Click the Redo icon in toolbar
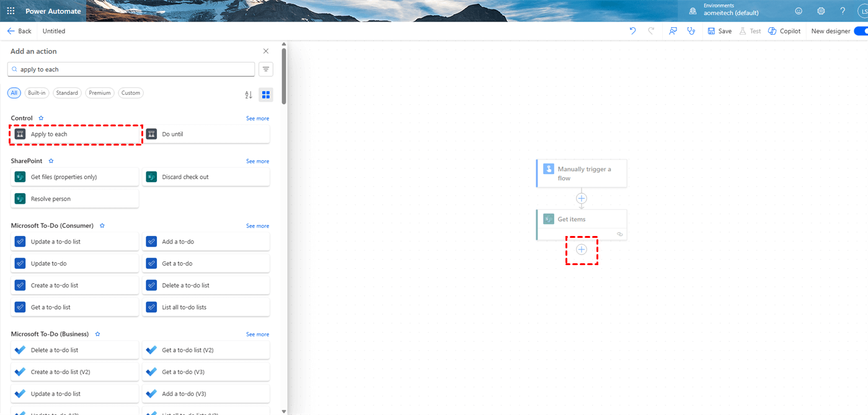 [x=651, y=31]
